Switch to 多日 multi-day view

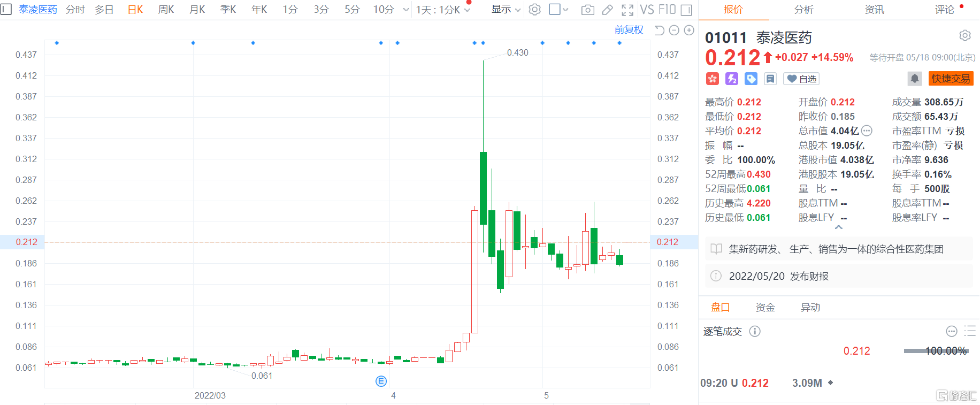point(104,10)
